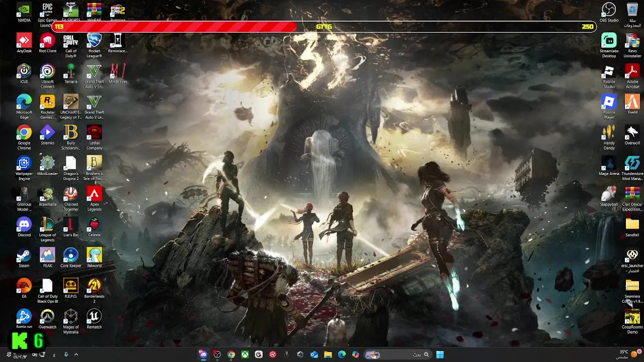Select the Minds Eyes desktop icon
Viewport: 644px width, 362px height.
(118, 74)
